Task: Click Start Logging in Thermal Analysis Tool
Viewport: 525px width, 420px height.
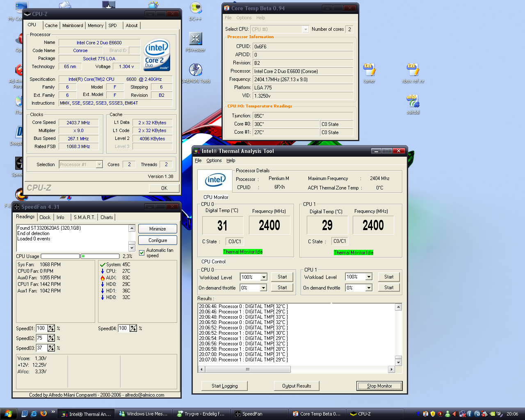Action: [225, 386]
